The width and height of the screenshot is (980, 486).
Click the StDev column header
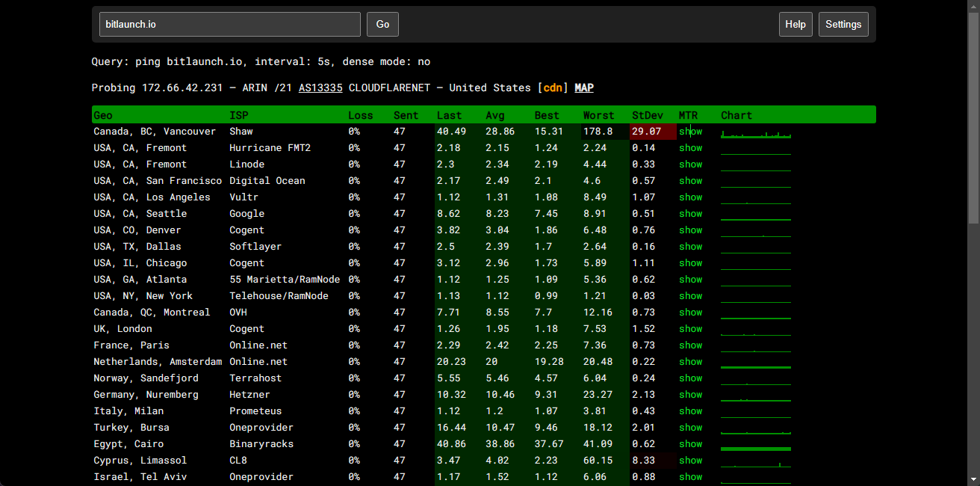click(x=647, y=115)
